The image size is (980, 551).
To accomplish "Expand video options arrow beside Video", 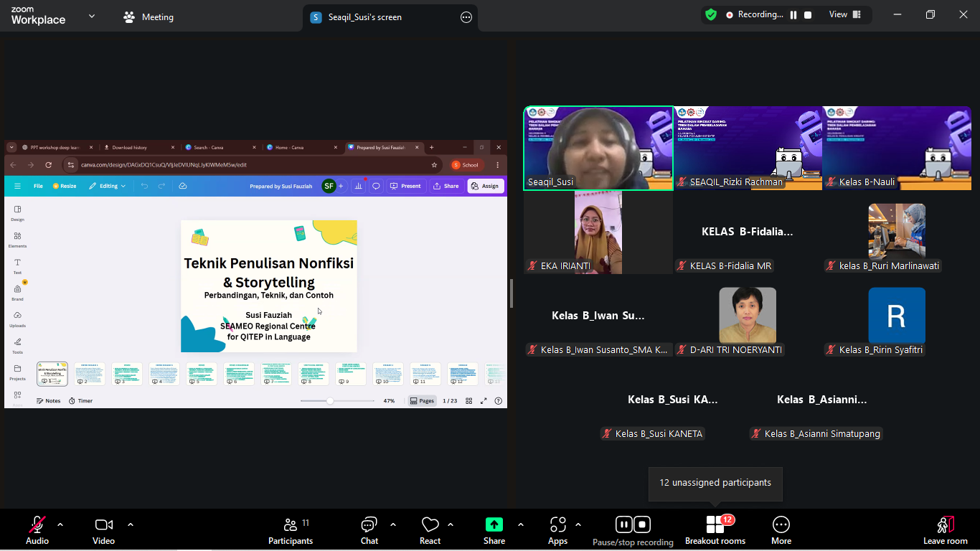I will (x=131, y=524).
